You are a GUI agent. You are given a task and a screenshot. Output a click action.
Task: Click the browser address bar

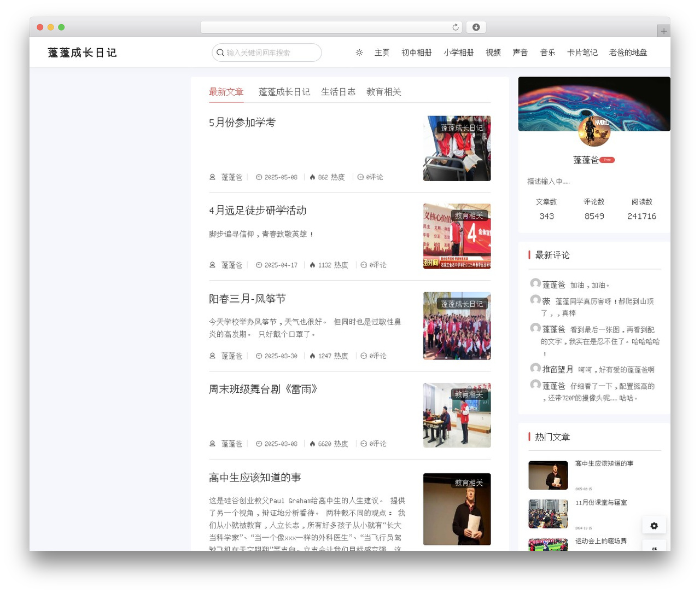[x=331, y=27]
